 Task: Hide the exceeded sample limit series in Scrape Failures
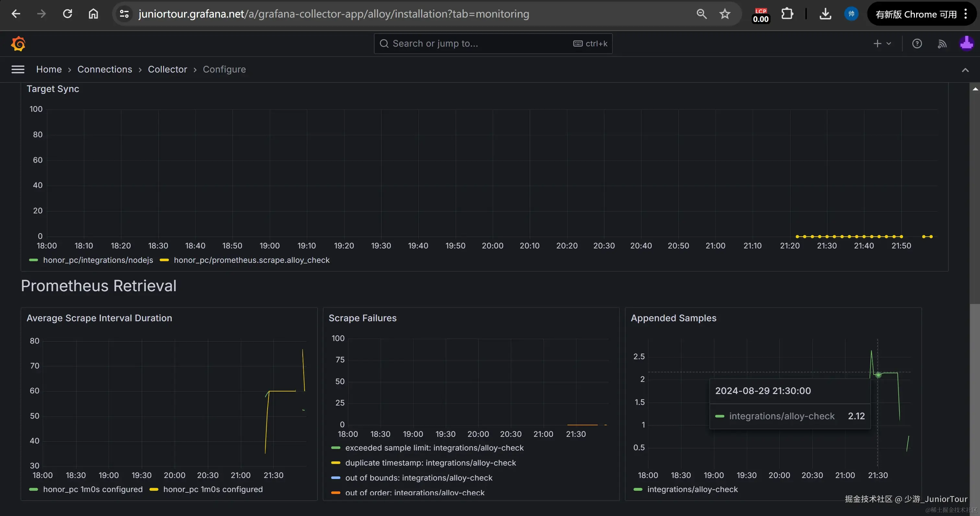pyautogui.click(x=434, y=448)
